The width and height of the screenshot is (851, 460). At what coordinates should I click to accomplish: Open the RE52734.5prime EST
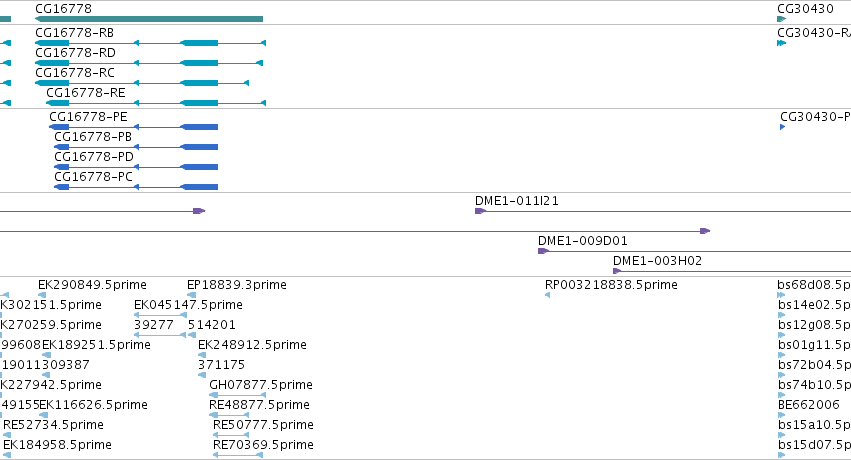pos(53,425)
